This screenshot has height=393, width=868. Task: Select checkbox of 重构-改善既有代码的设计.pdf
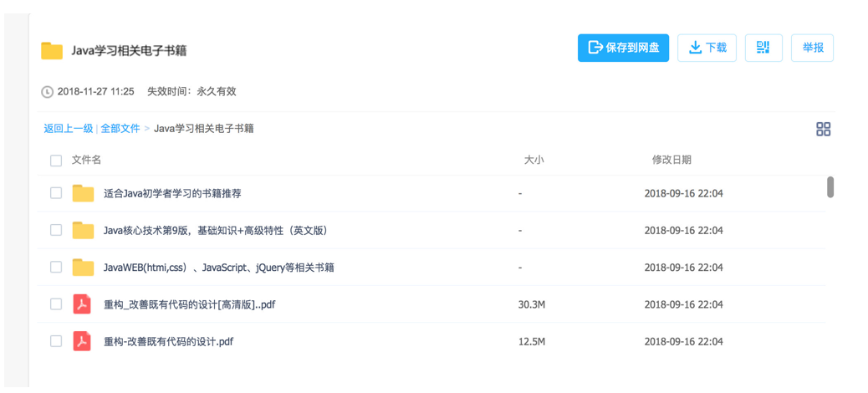click(56, 341)
